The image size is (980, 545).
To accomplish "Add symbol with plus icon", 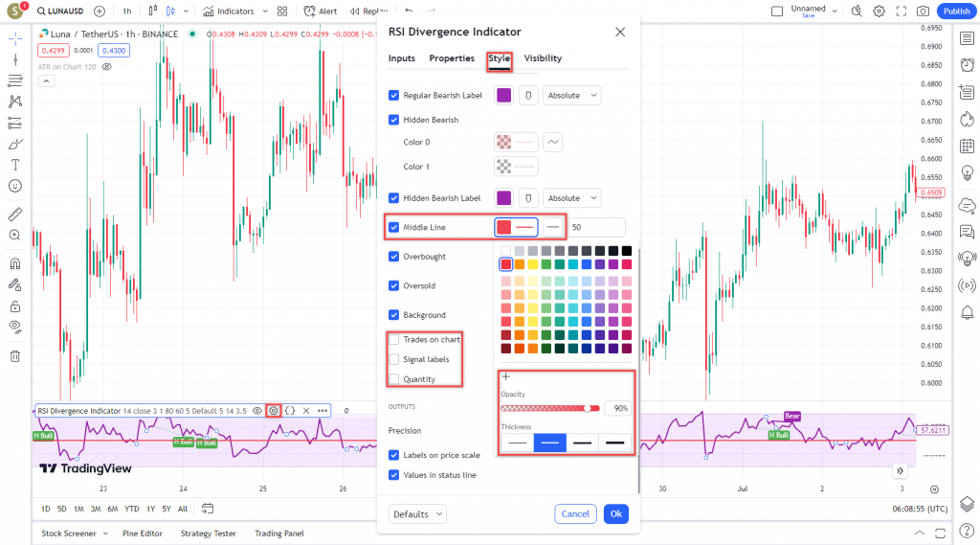I will pyautogui.click(x=100, y=11).
